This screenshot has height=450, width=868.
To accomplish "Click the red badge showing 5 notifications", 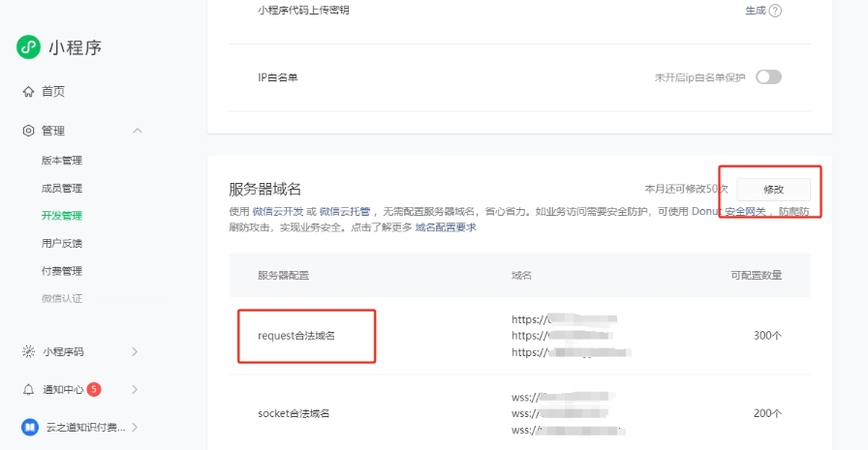I will click(x=94, y=389).
